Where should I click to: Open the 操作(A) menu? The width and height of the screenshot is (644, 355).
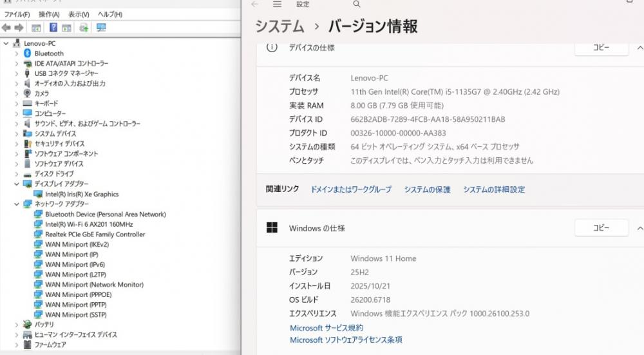click(49, 14)
